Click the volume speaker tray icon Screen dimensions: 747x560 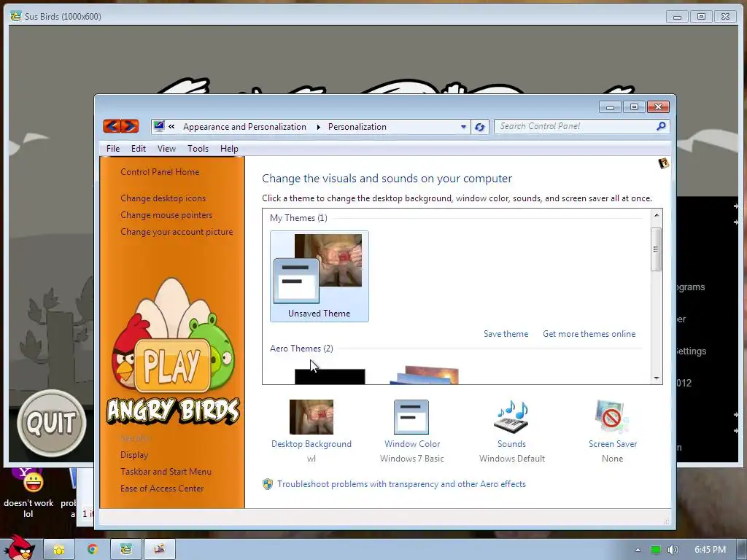(673, 550)
